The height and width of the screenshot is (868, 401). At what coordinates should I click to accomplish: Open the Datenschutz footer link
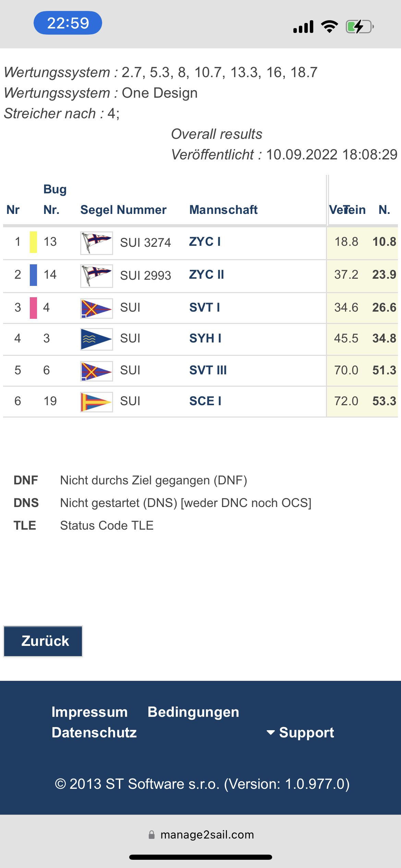pos(94,733)
